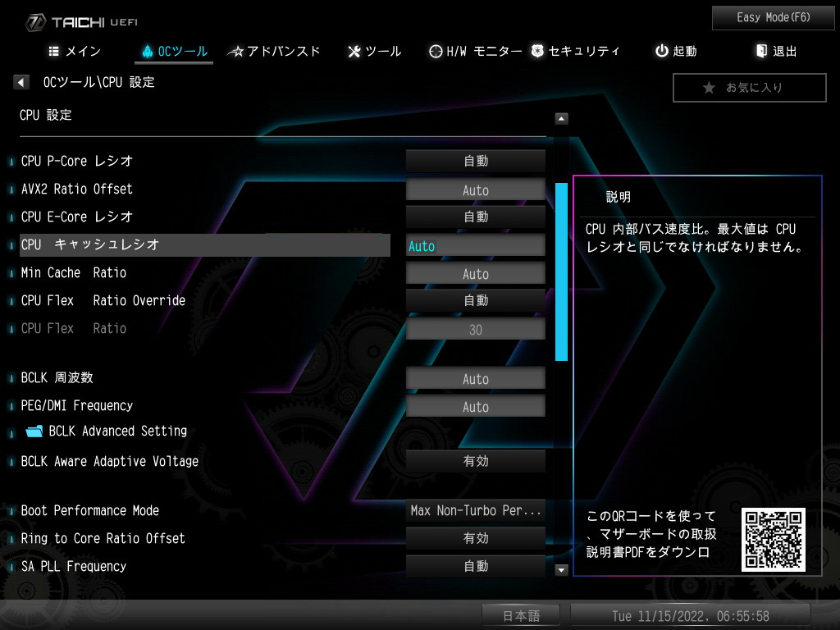Screen dimensions: 840x630
Task: Select the OCツール tab
Action: click(174, 51)
